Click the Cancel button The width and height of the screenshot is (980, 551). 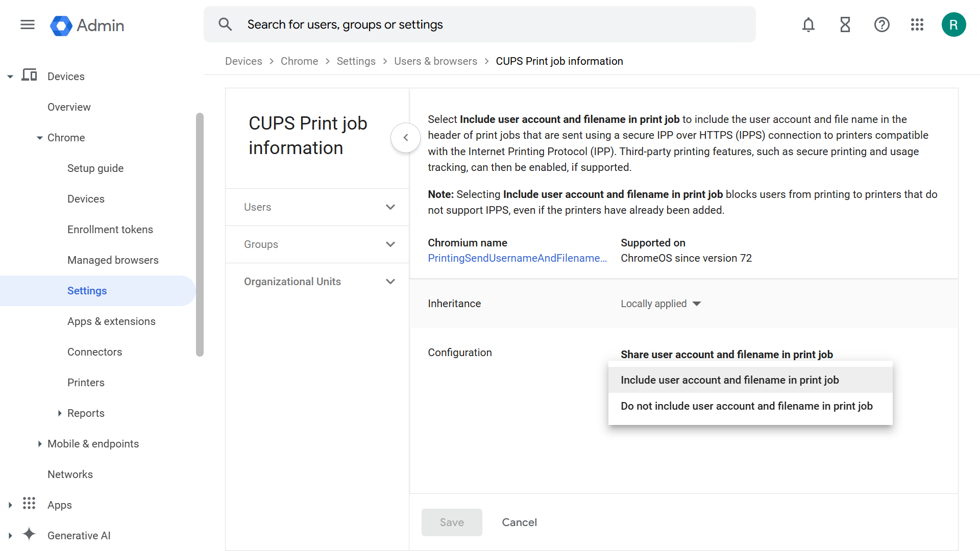519,522
